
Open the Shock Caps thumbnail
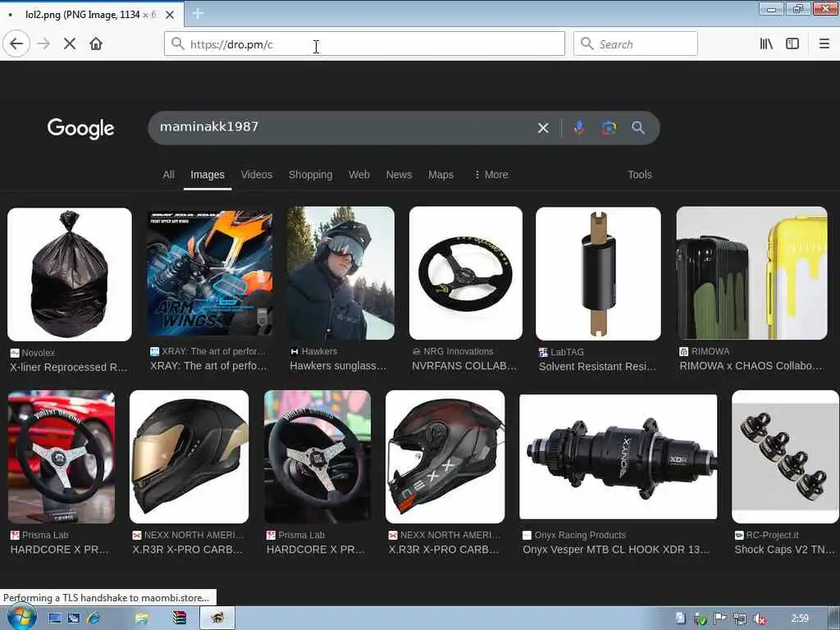pos(785,456)
